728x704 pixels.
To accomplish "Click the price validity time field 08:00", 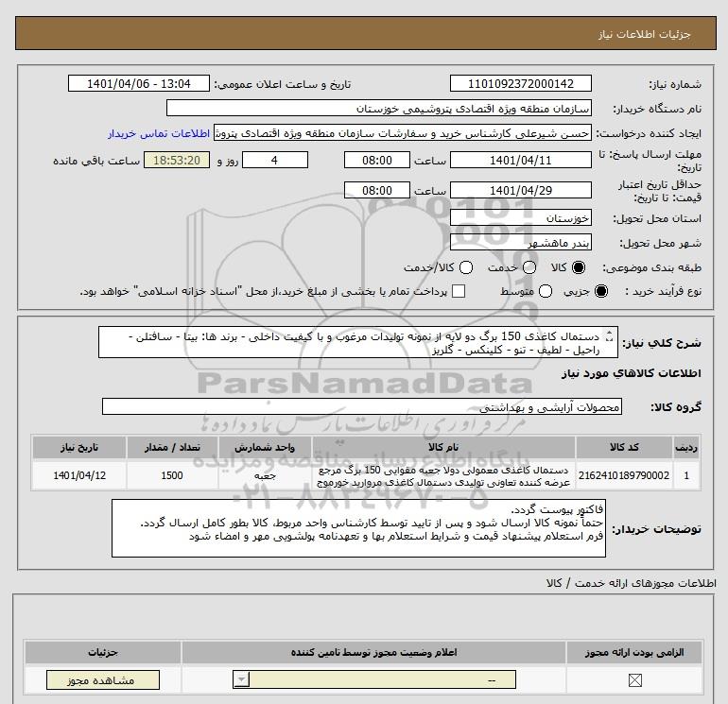I will (x=377, y=190).
